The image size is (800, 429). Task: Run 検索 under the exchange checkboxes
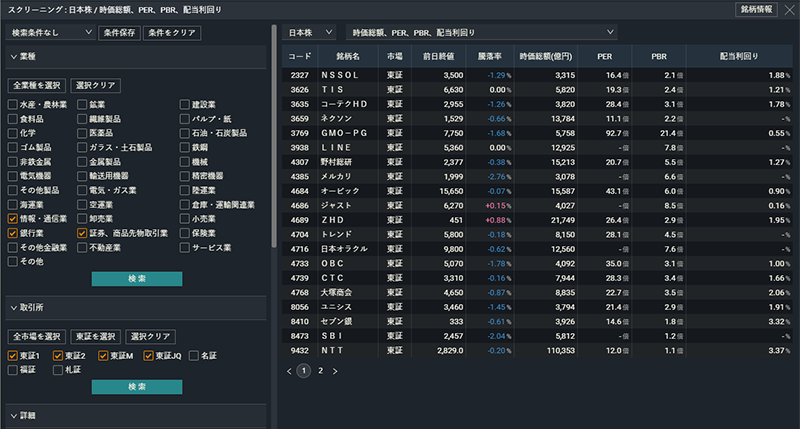pos(137,387)
